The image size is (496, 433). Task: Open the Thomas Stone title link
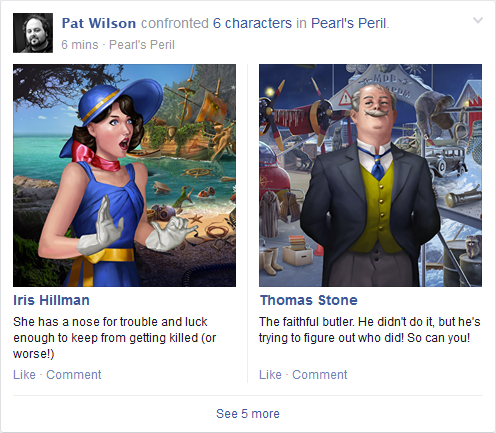309,300
